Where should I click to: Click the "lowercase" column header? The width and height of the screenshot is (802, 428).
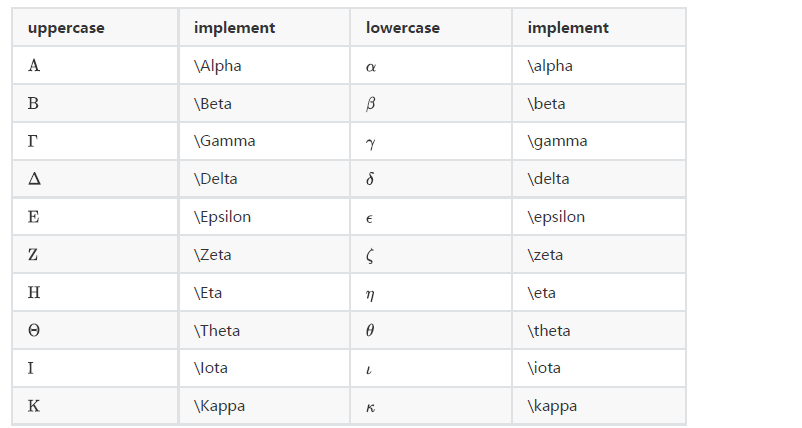[402, 28]
